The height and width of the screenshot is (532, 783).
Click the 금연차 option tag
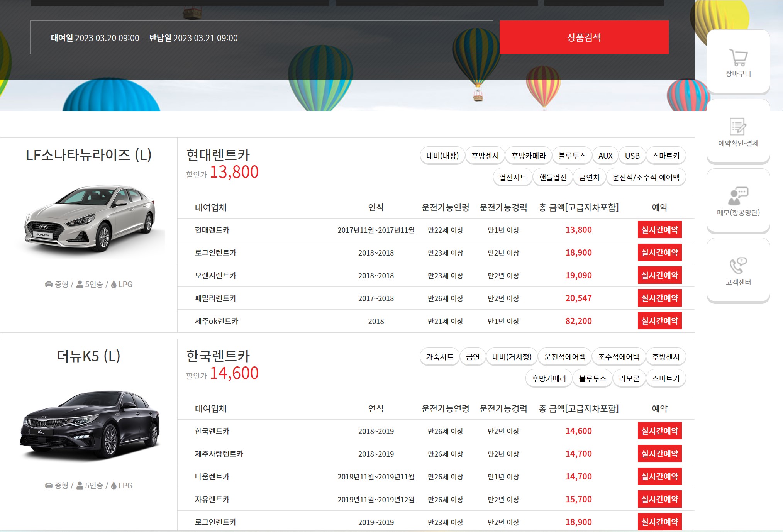(589, 177)
